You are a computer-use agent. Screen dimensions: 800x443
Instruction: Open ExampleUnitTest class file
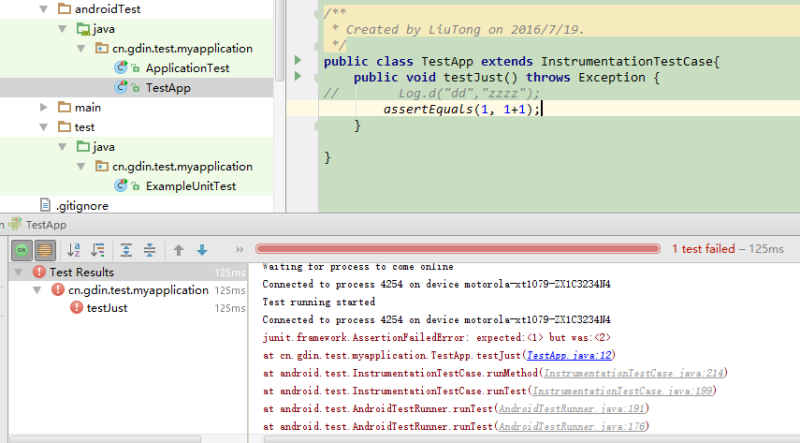pyautogui.click(x=190, y=186)
